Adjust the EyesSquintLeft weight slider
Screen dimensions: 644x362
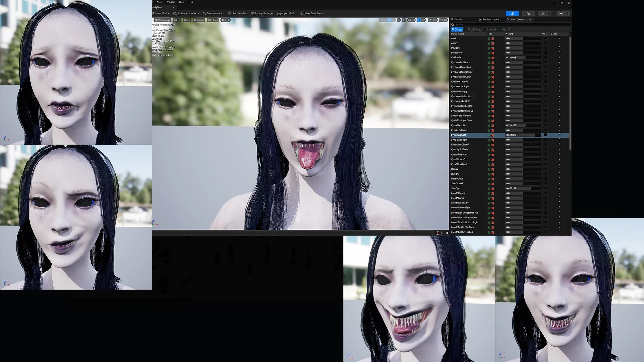[523, 135]
